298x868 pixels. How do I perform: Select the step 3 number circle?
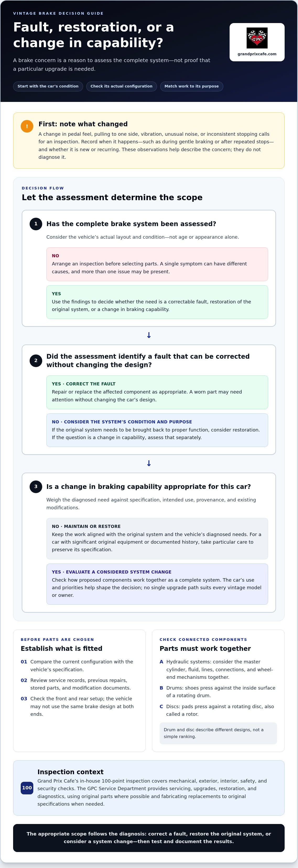coord(36,487)
